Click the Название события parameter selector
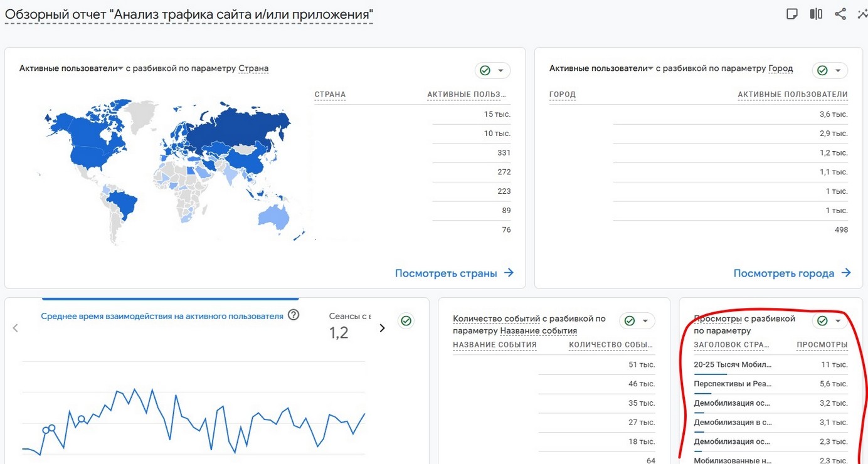868x464 pixels. (x=538, y=330)
